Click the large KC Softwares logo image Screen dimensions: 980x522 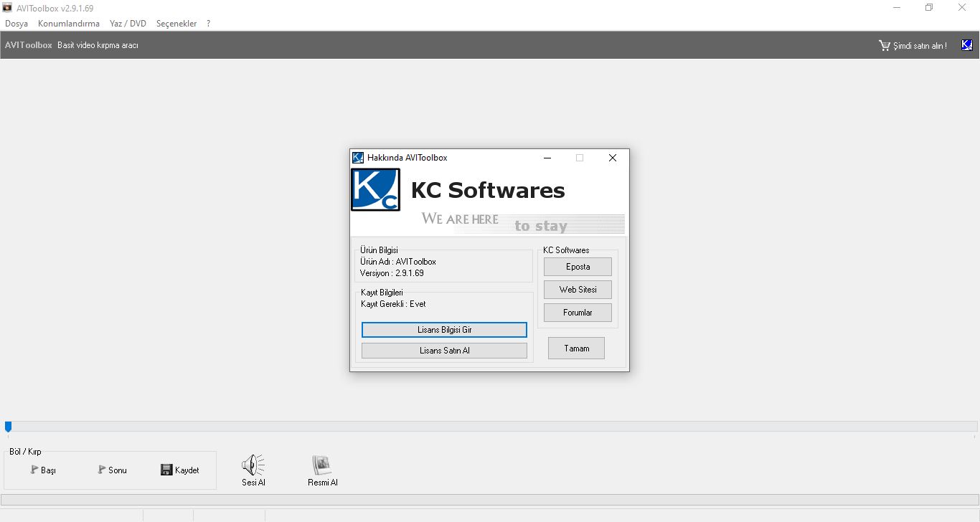point(375,189)
